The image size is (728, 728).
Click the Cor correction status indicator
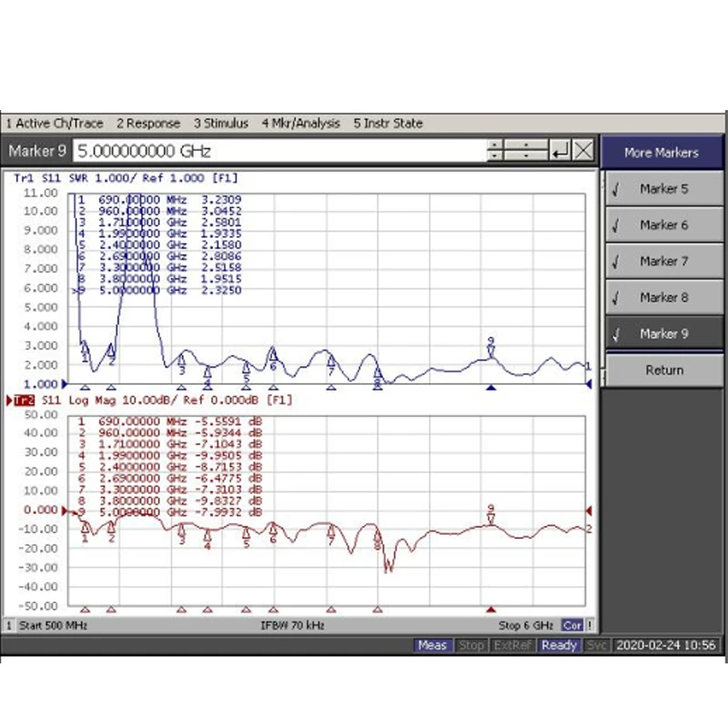[x=572, y=625]
